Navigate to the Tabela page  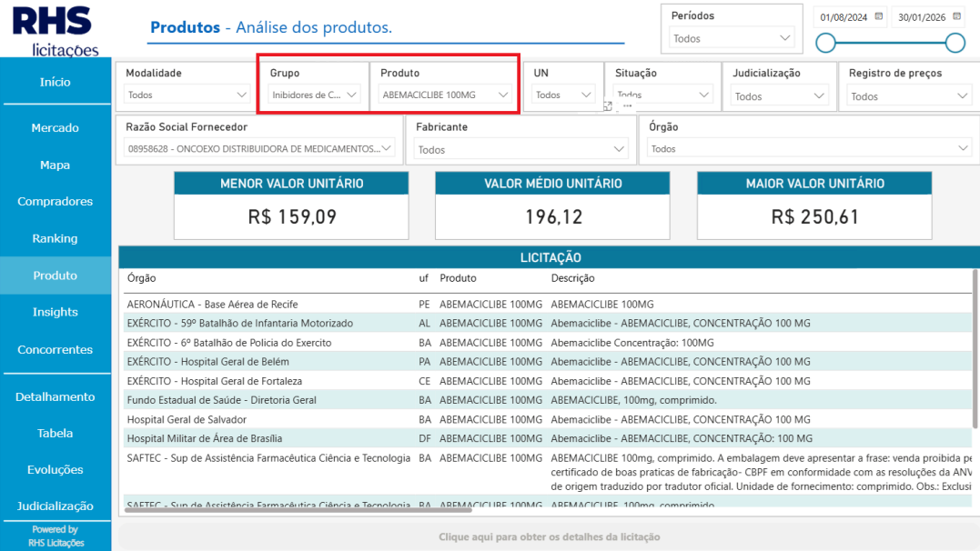click(x=56, y=433)
